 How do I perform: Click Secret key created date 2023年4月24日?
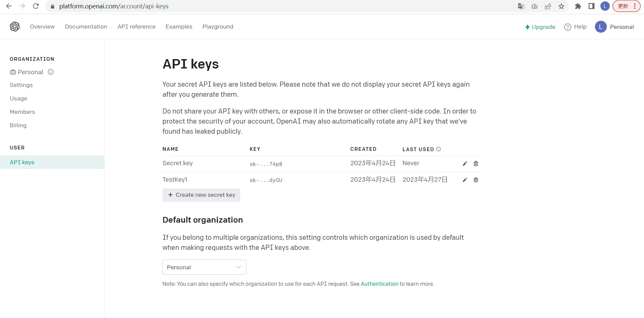373,163
